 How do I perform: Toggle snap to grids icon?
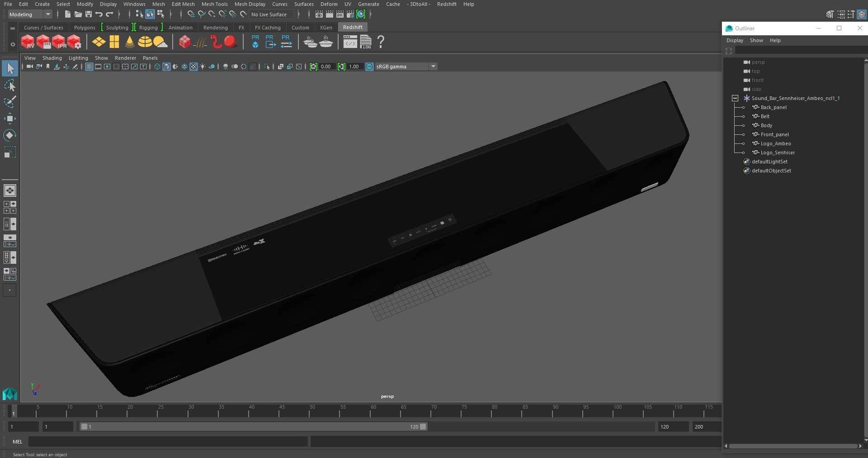click(191, 14)
